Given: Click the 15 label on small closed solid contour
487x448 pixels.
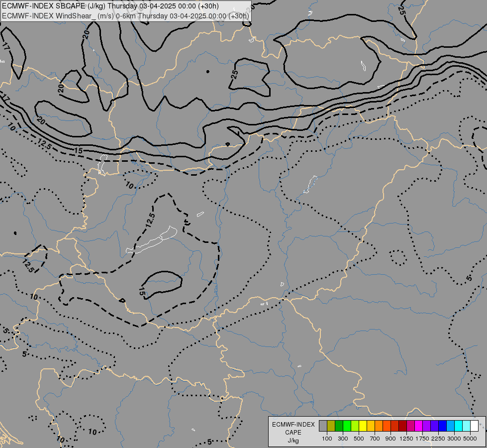Looking at the screenshot, I should [142, 291].
